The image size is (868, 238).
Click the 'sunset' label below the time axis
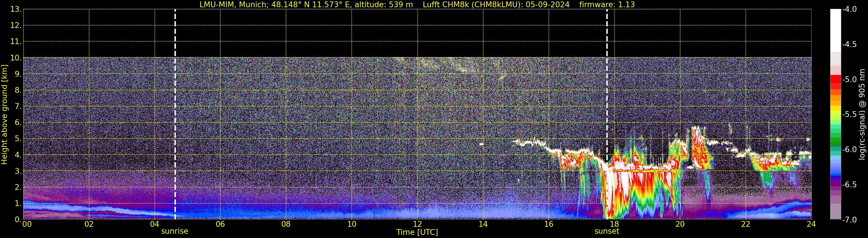click(607, 231)
